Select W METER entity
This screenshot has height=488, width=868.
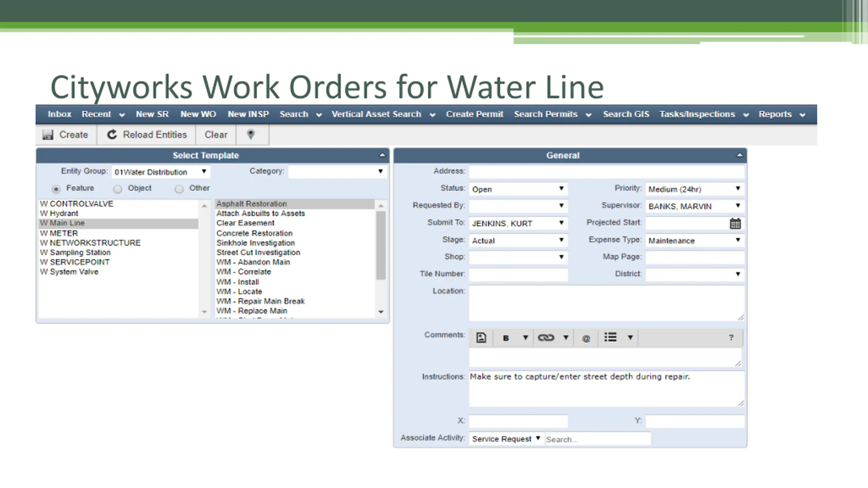(x=118, y=233)
